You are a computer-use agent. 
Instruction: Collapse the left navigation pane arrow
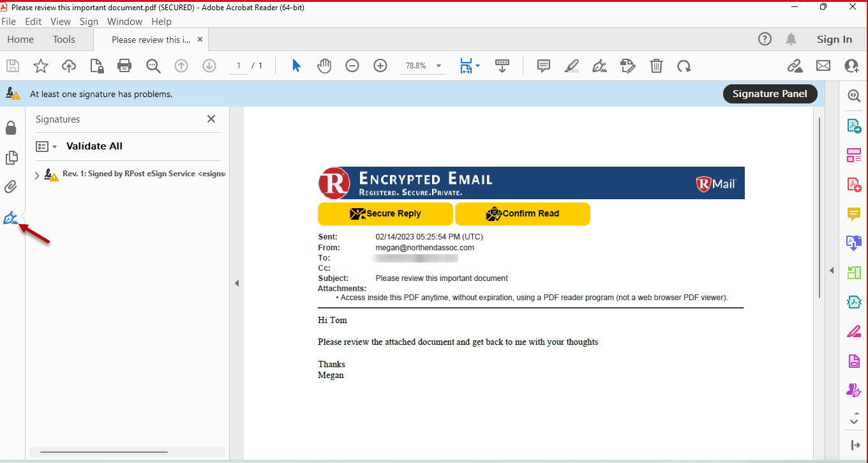(x=237, y=283)
